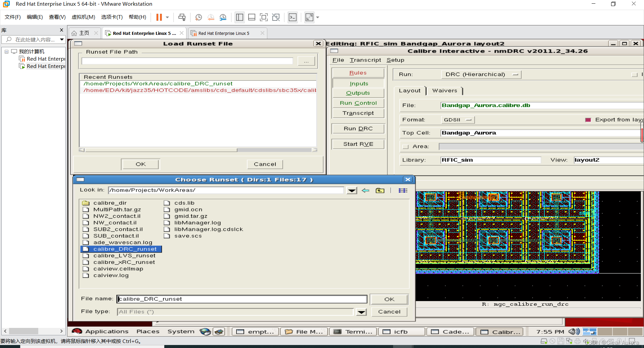Viewport: 644px width, 348px height.
Task: Close the 主页 home tab
Action: click(96, 33)
